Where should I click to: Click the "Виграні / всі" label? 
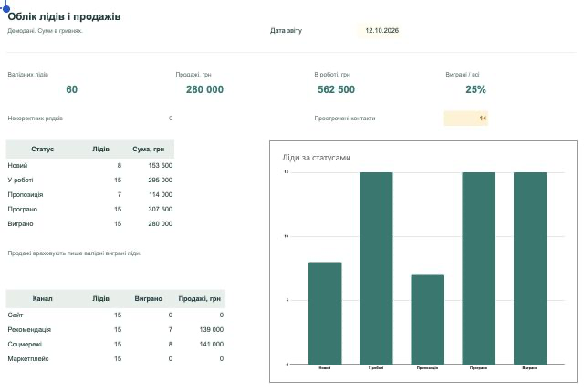pos(463,75)
